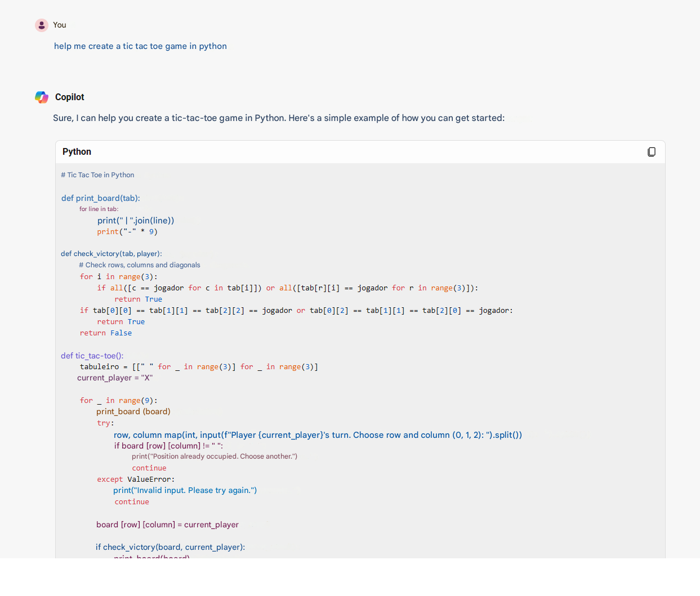Copy the Python code with the copy icon
The width and height of the screenshot is (700, 596).
652,152
